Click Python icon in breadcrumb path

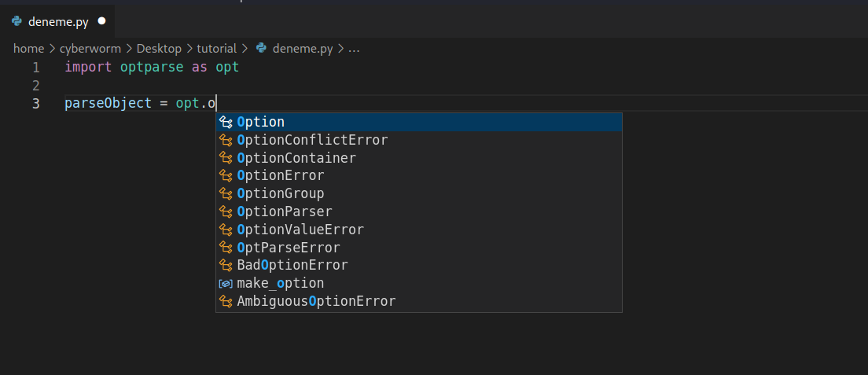coord(262,49)
